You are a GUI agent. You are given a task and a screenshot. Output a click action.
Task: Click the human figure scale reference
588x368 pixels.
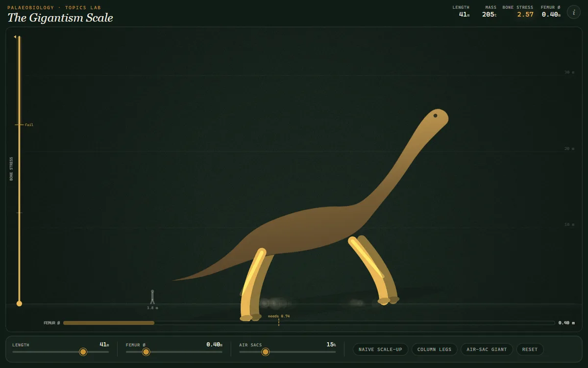tap(152, 297)
